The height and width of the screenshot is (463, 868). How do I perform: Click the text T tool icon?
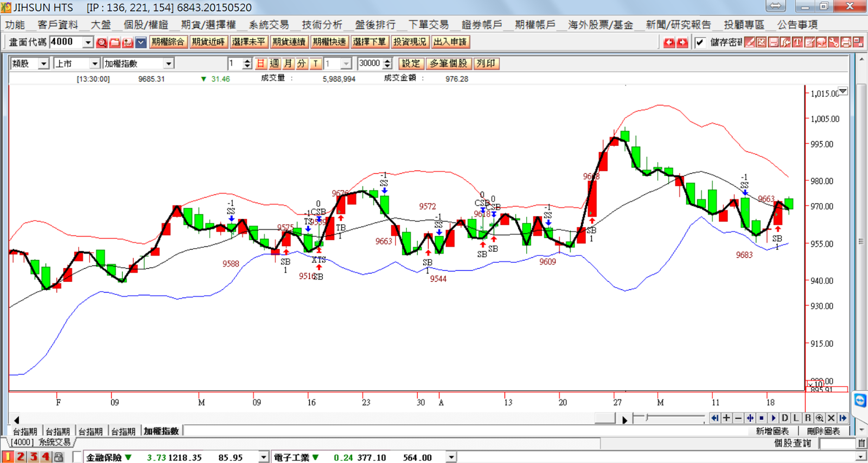(x=797, y=42)
